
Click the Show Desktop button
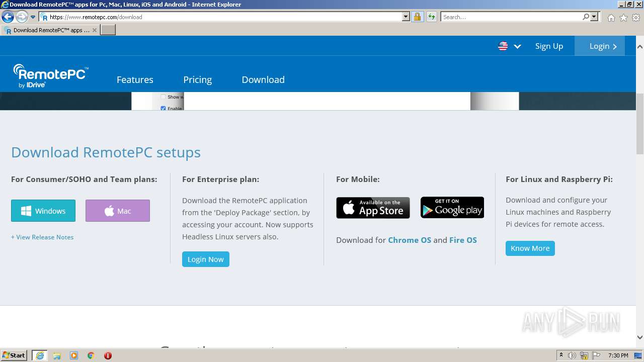click(638, 355)
